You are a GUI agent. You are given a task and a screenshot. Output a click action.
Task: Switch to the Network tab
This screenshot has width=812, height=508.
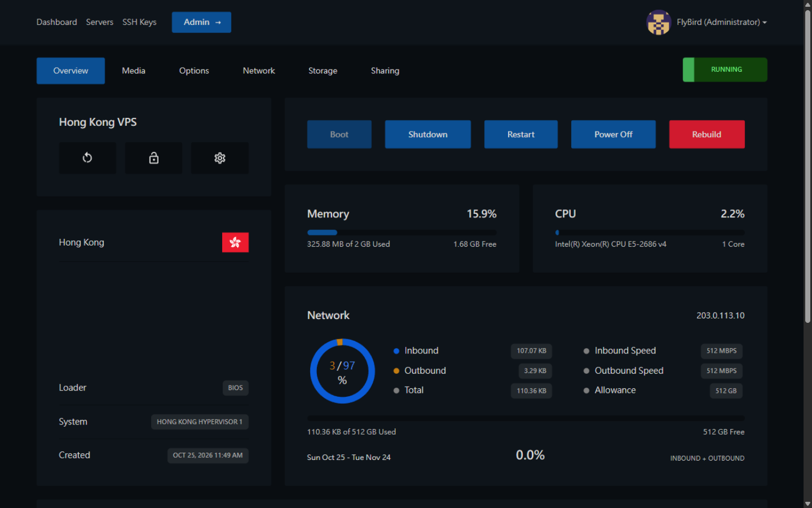click(259, 71)
